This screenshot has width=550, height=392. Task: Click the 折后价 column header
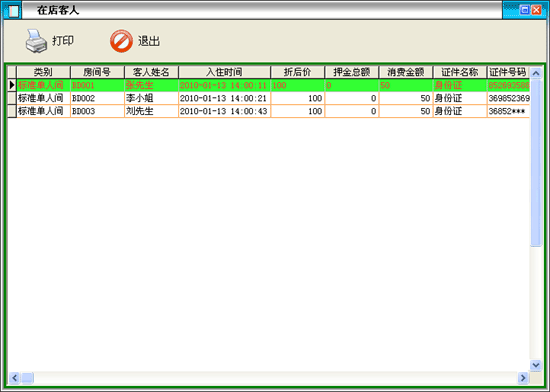298,72
